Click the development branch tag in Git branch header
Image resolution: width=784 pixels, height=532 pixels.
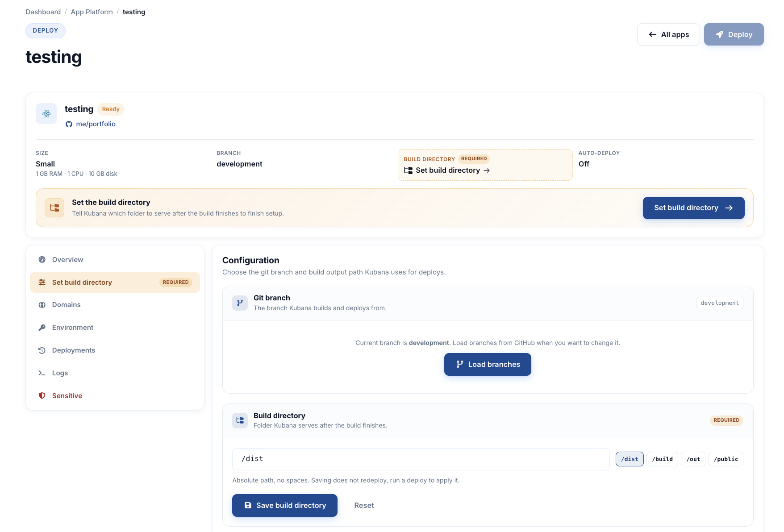(720, 303)
